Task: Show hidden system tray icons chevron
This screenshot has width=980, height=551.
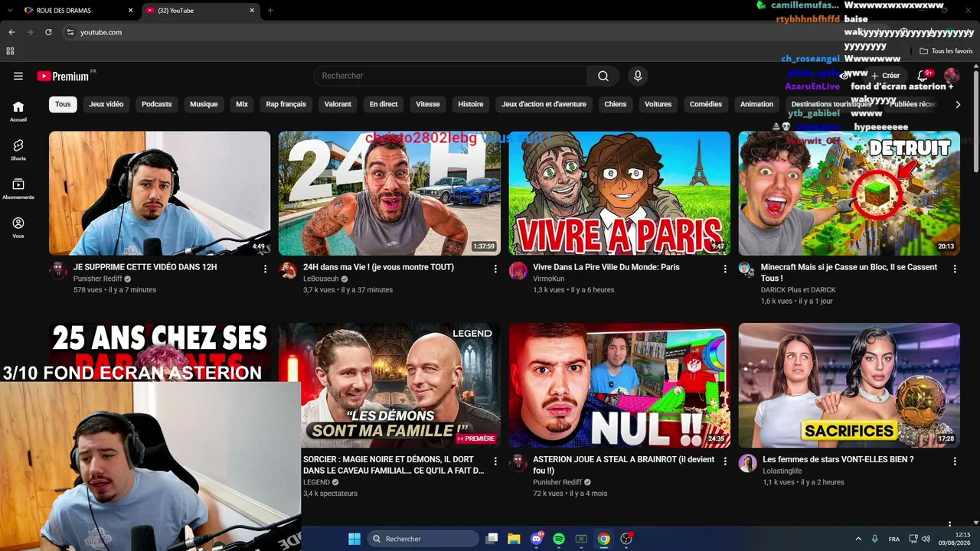Action: point(858,539)
